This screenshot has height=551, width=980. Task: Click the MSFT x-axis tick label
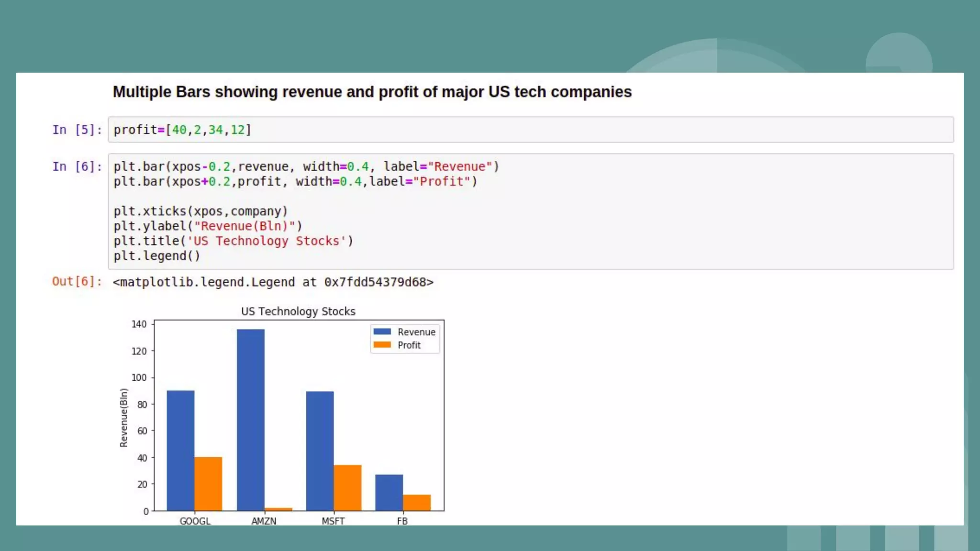pyautogui.click(x=333, y=520)
